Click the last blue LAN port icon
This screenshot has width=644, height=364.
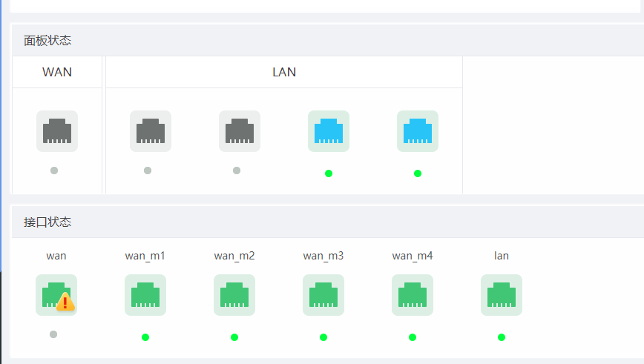pos(417,131)
